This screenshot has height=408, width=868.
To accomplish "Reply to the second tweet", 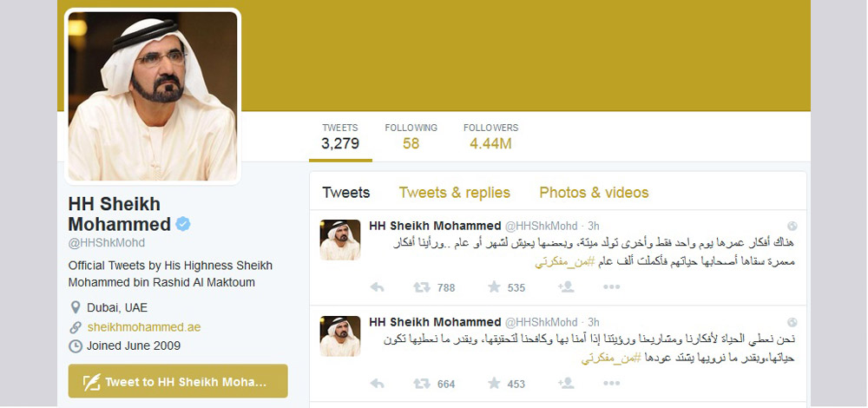I will click(x=377, y=384).
